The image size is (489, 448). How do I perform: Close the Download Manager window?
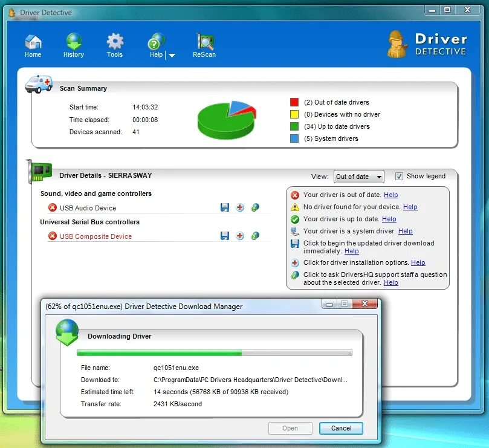pyautogui.click(x=364, y=304)
